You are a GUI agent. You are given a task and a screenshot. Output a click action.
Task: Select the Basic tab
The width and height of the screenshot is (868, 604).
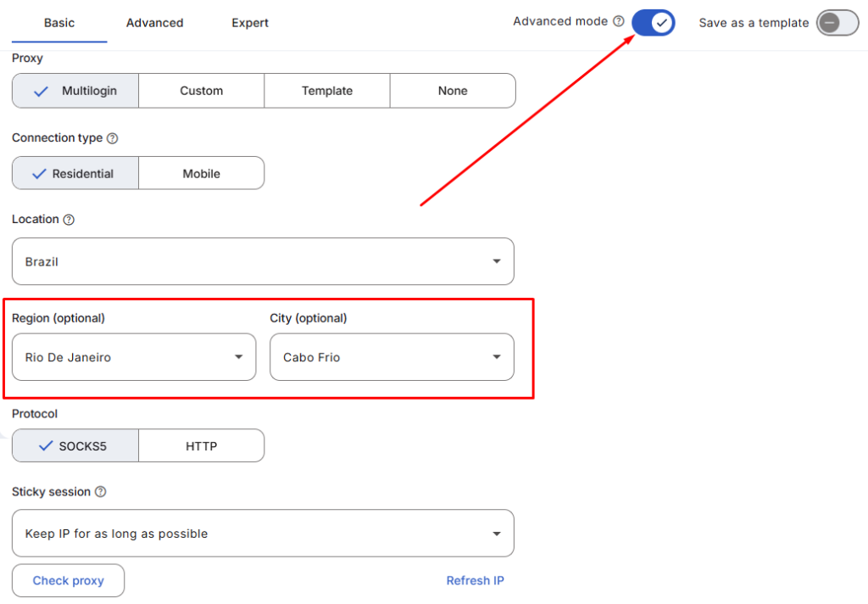[x=59, y=23]
